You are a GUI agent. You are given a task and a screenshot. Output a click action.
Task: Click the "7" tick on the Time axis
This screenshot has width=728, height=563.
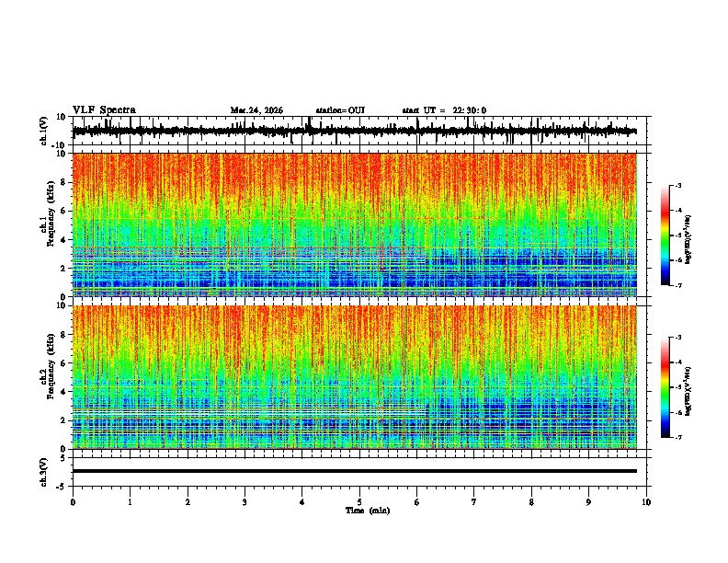tap(474, 502)
